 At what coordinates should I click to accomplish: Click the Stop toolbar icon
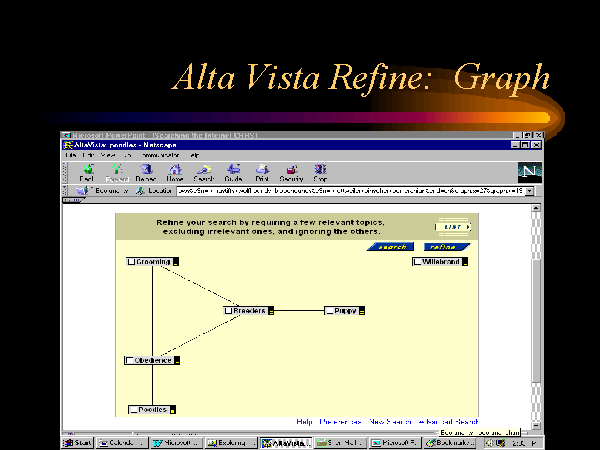[x=320, y=171]
